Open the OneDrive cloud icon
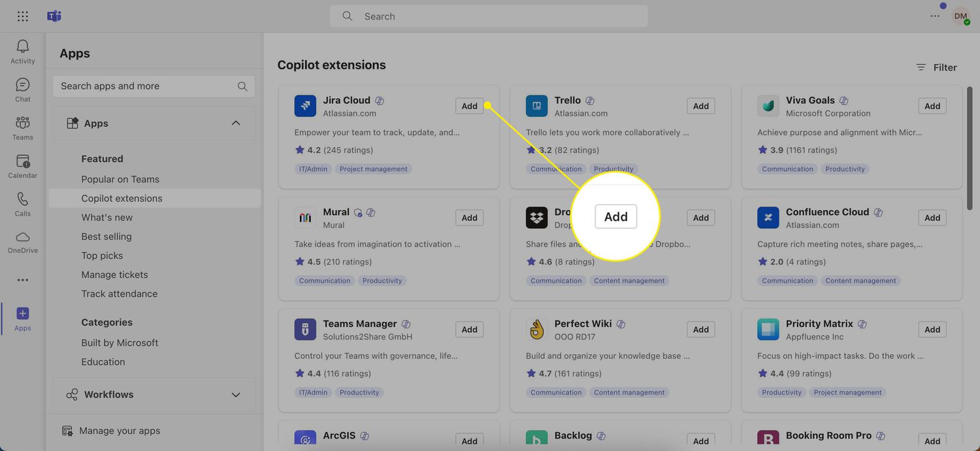The width and height of the screenshot is (980, 451). tap(22, 237)
